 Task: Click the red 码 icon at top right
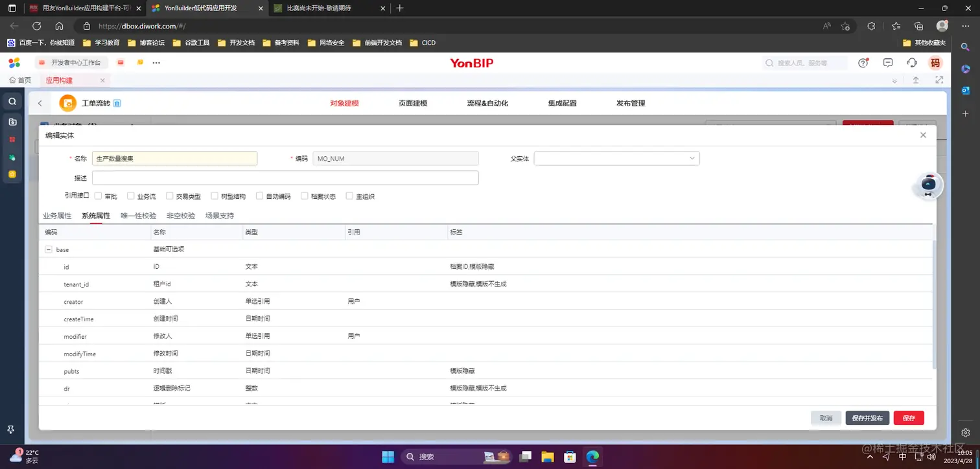pos(935,63)
